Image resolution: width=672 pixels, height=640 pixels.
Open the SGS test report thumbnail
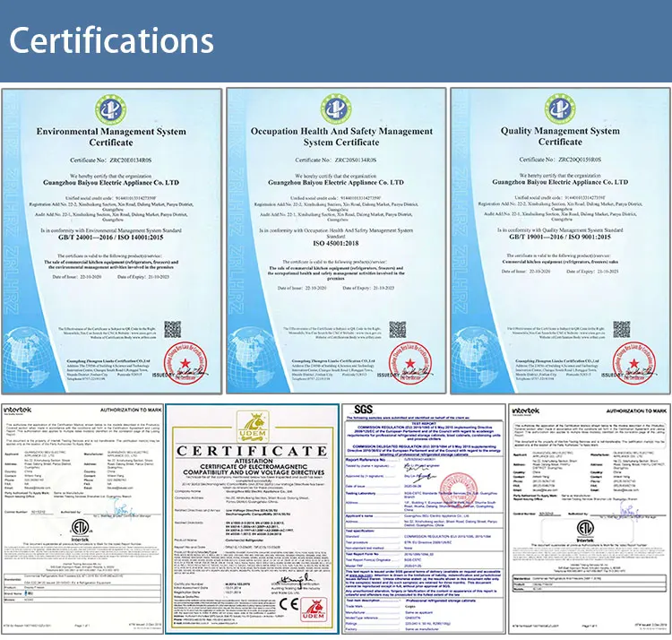coord(424,519)
